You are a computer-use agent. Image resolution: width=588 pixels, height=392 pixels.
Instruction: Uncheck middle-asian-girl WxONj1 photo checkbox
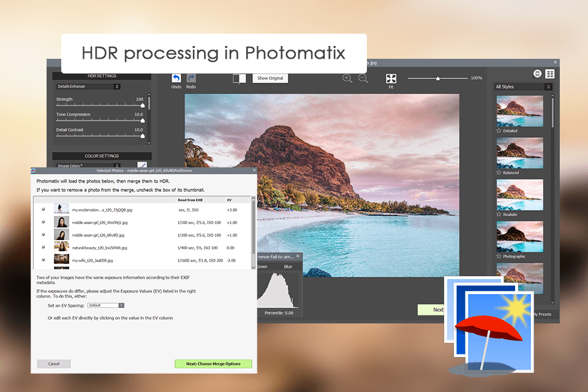point(43,222)
